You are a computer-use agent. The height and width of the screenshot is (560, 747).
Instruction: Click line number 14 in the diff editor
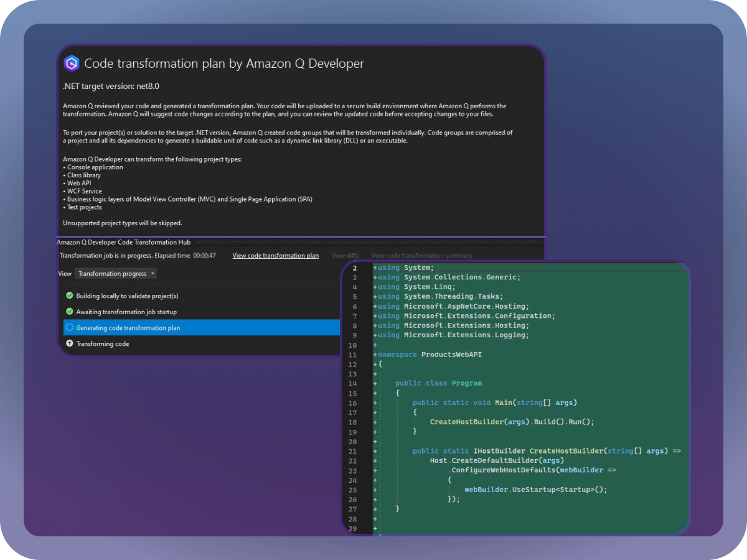tap(353, 383)
